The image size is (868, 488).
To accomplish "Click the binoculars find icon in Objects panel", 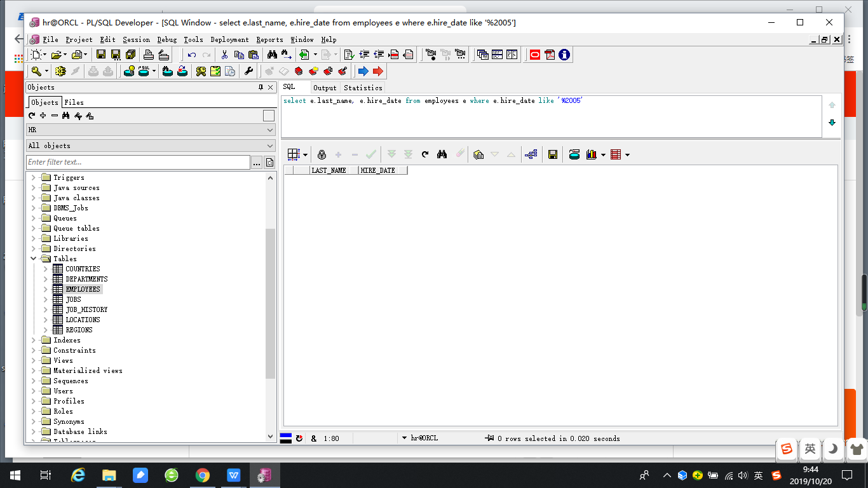I will [66, 116].
